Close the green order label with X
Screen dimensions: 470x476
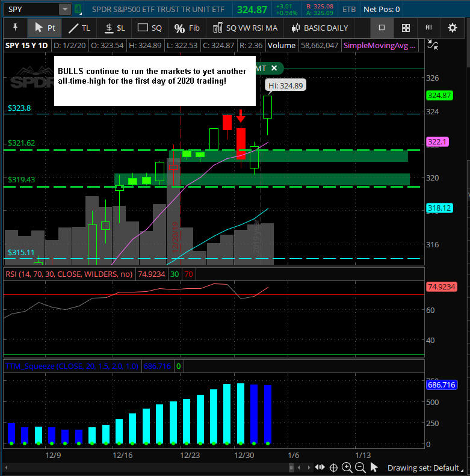point(274,68)
